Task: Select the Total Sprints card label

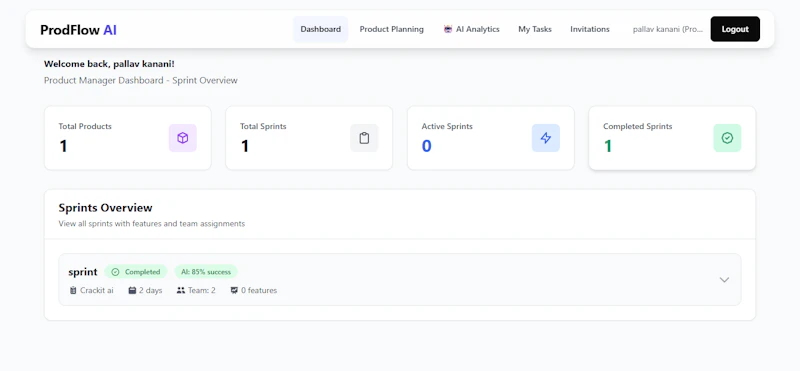Action: click(x=263, y=126)
